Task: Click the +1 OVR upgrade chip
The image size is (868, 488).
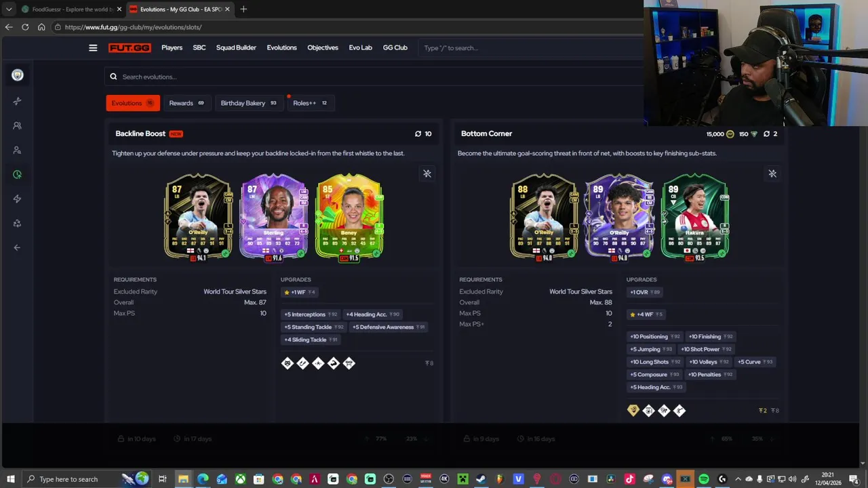Action: (645, 292)
